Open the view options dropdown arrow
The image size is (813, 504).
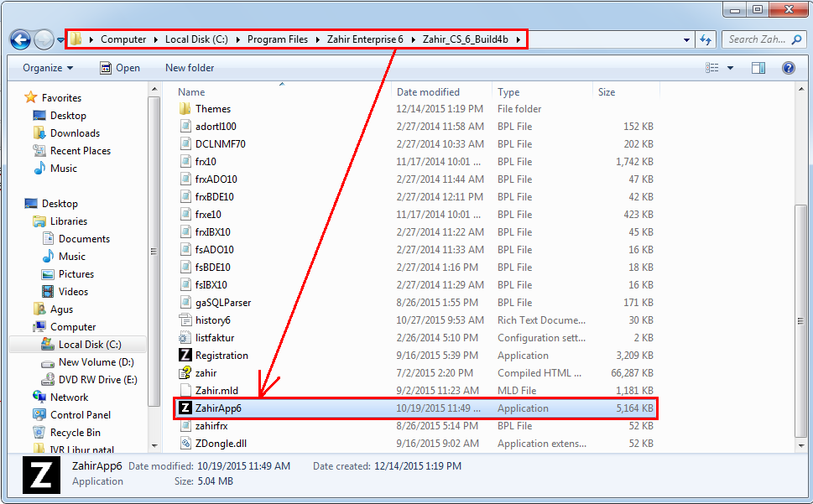(730, 68)
